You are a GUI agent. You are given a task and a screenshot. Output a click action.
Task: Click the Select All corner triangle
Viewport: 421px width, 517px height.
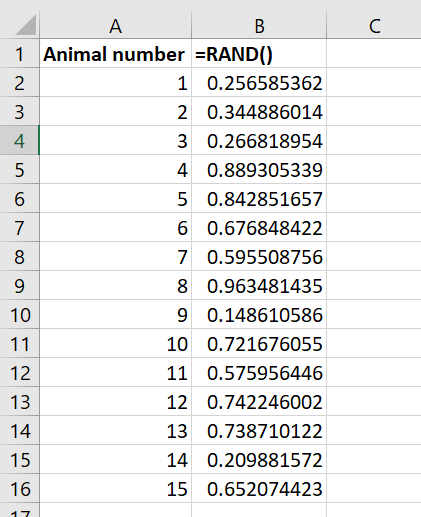coord(25,25)
